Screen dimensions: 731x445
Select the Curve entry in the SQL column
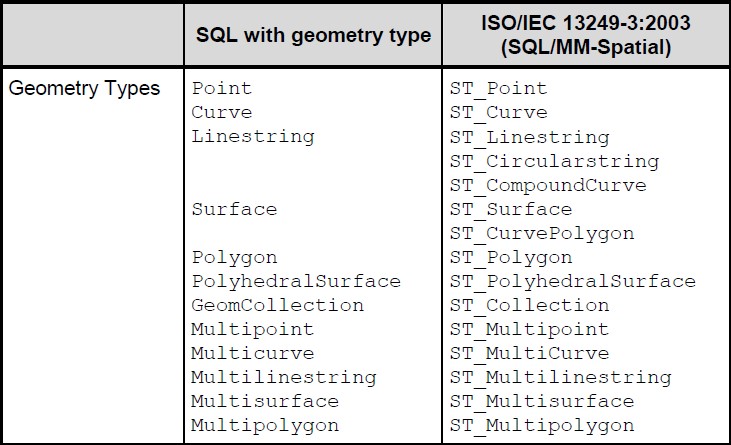pos(222,113)
